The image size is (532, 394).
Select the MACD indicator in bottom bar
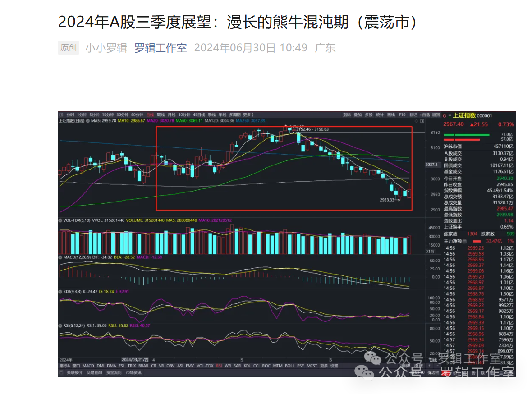88,366
